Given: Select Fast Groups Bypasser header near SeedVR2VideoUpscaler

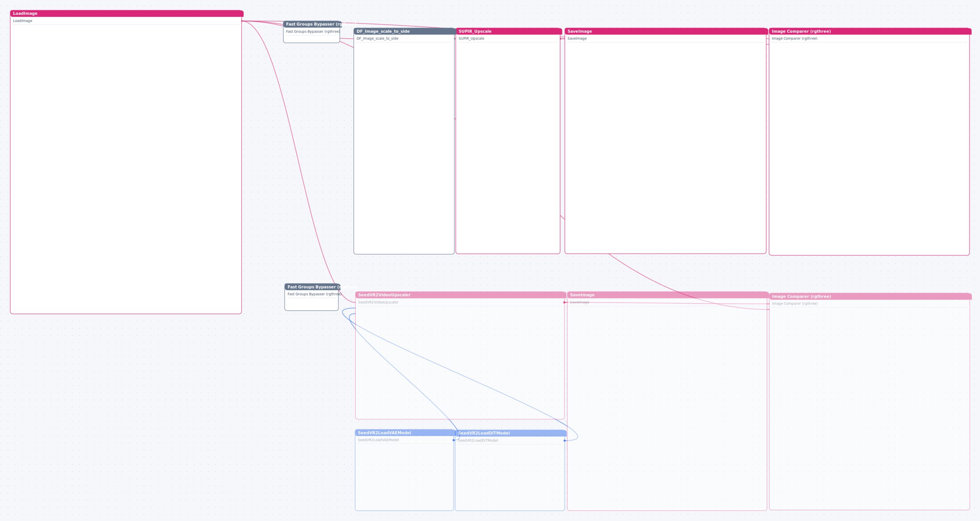Looking at the screenshot, I should pyautogui.click(x=312, y=287).
